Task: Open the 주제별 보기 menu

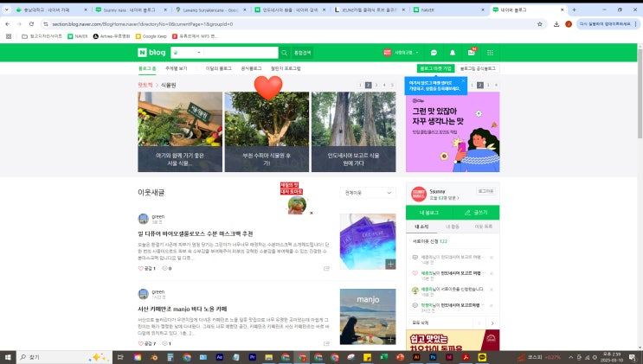Action: click(x=177, y=68)
